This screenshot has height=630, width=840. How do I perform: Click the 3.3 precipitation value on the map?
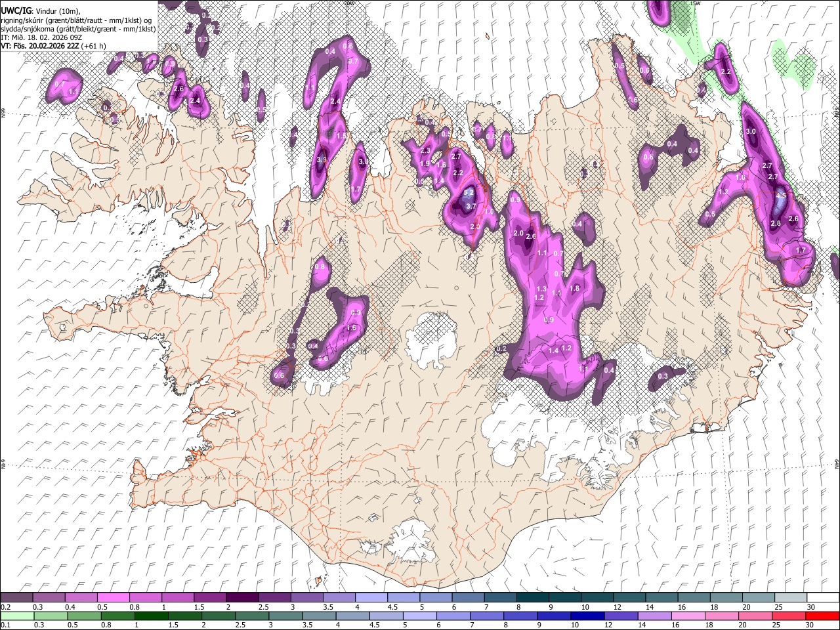[x=322, y=159]
